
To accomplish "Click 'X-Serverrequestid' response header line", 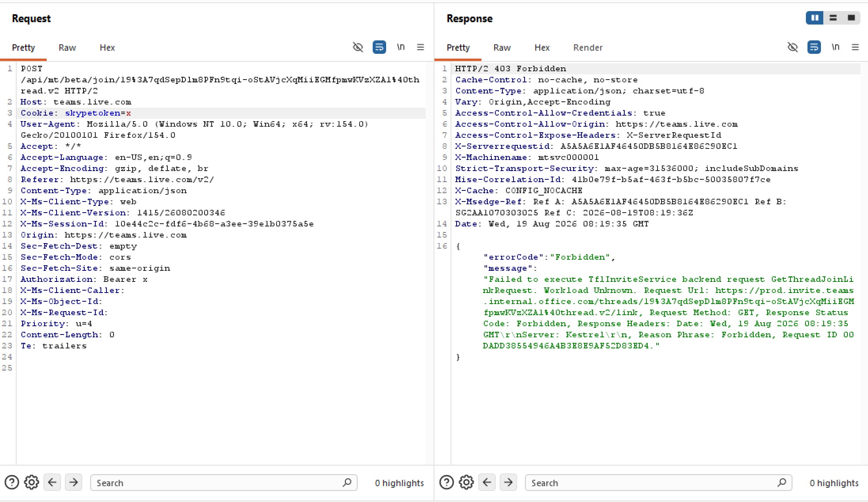I will pos(596,146).
